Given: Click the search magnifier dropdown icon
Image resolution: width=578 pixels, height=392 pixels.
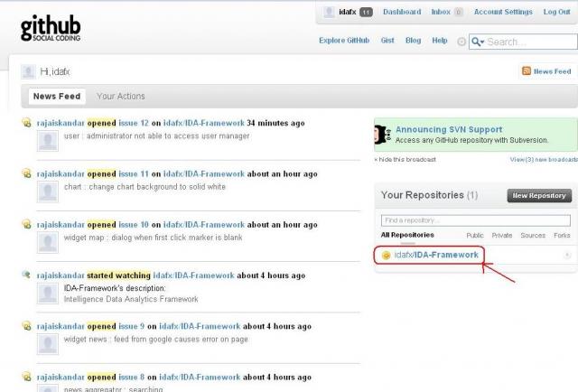Looking at the screenshot, I should [x=478, y=42].
